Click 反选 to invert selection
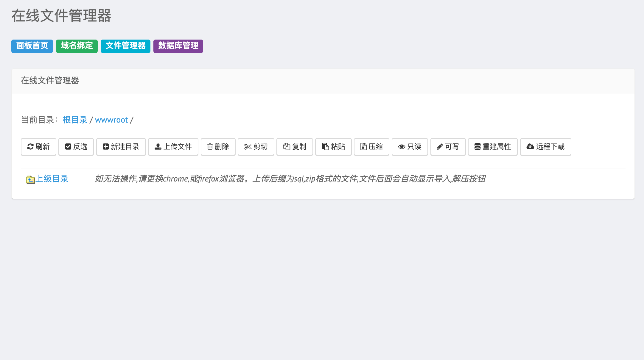 click(76, 147)
